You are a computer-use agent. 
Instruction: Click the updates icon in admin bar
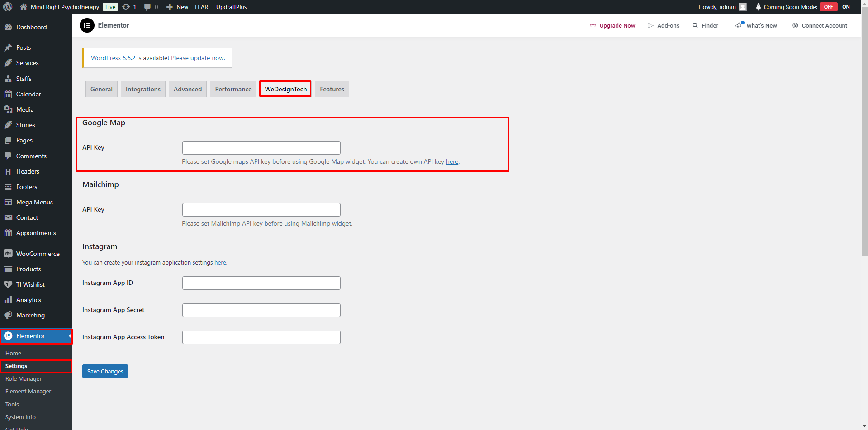pyautogui.click(x=129, y=7)
